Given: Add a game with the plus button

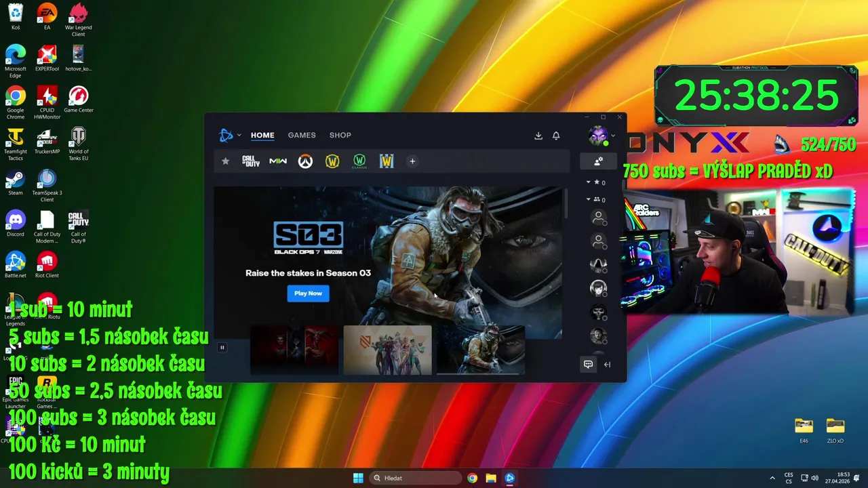Looking at the screenshot, I should pos(412,161).
